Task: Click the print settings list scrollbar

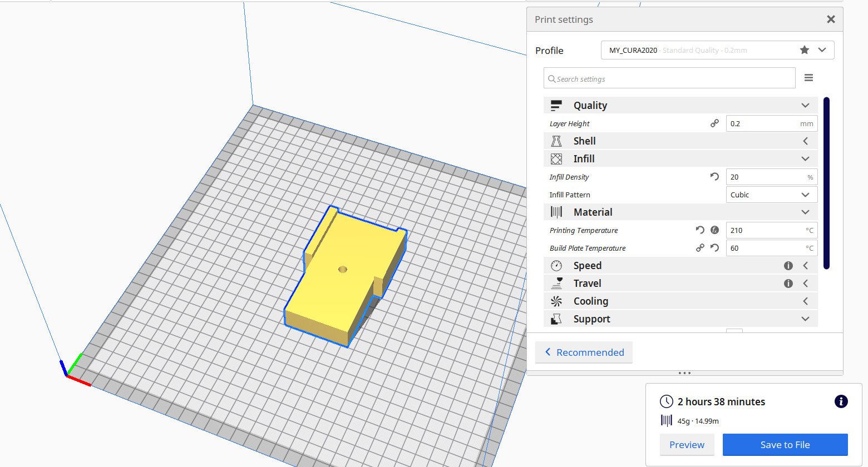Action: (826, 183)
